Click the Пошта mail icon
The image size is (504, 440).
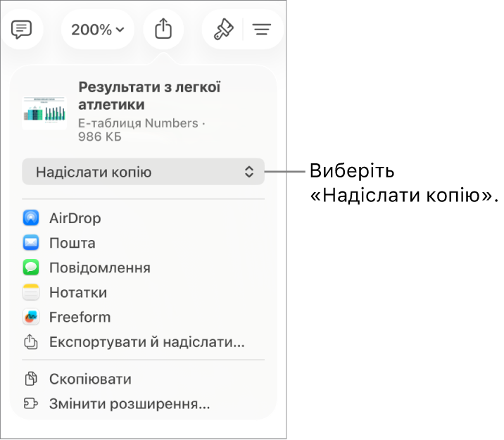[x=31, y=243]
